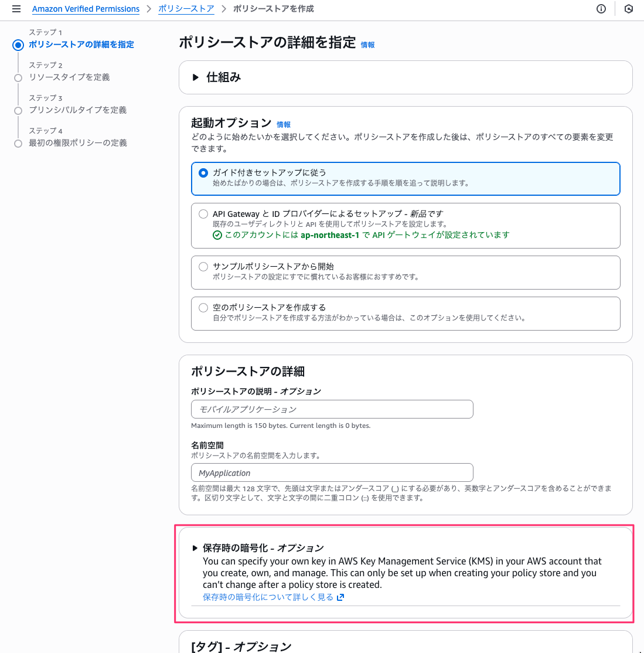Click the hexagonal icon at top right
Screen dimensions: 644x653
point(628,9)
